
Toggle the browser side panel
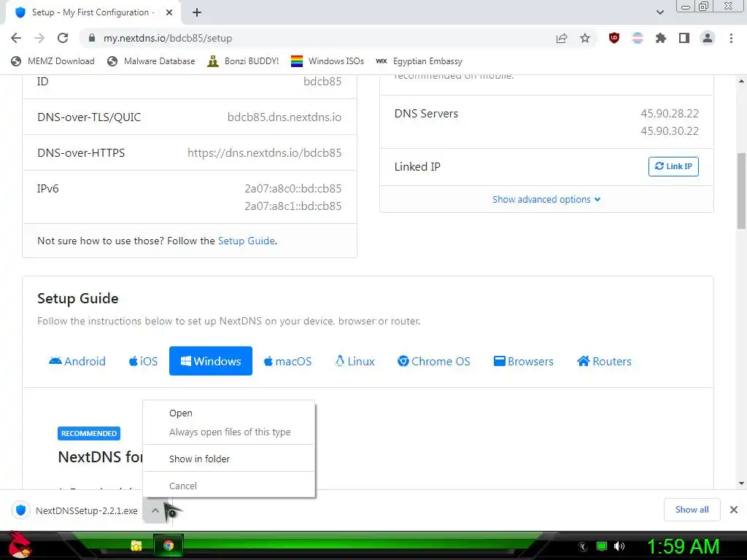point(684,38)
